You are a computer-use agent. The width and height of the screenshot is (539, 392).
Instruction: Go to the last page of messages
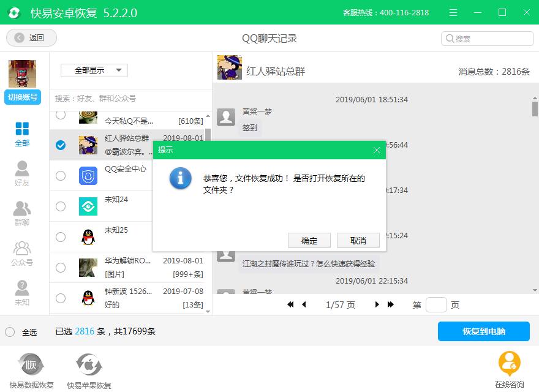391,304
